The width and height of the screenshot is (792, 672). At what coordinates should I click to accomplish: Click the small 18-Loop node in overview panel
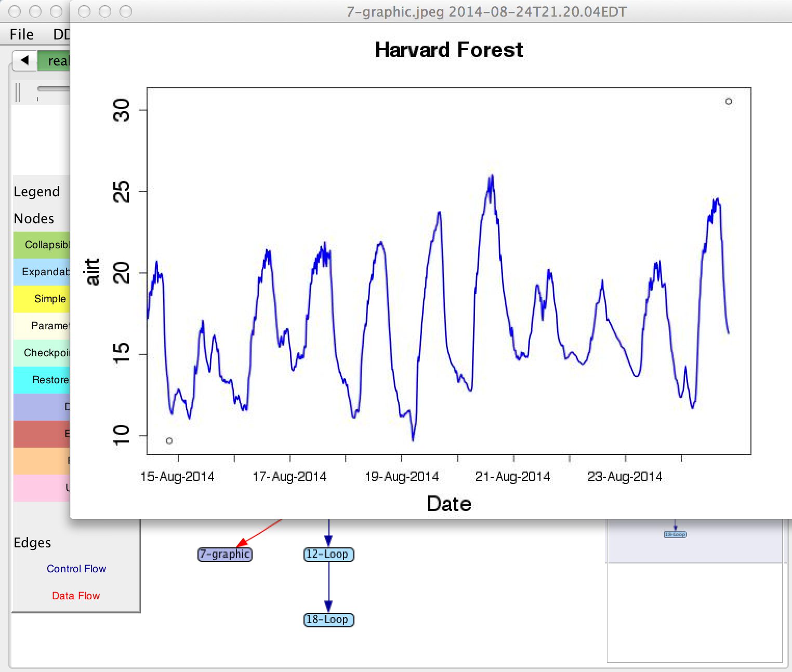point(676,534)
